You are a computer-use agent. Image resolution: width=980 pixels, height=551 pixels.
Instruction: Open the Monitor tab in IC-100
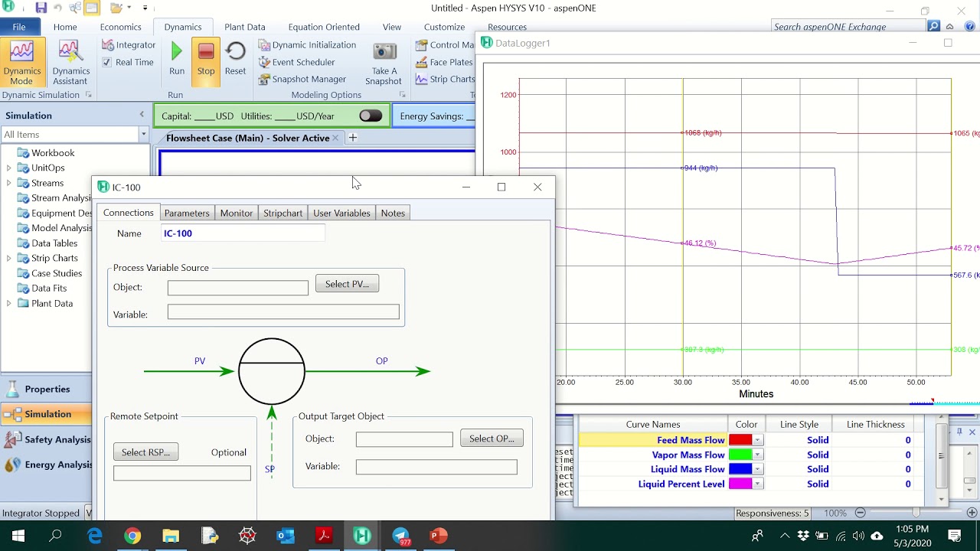[x=237, y=213]
